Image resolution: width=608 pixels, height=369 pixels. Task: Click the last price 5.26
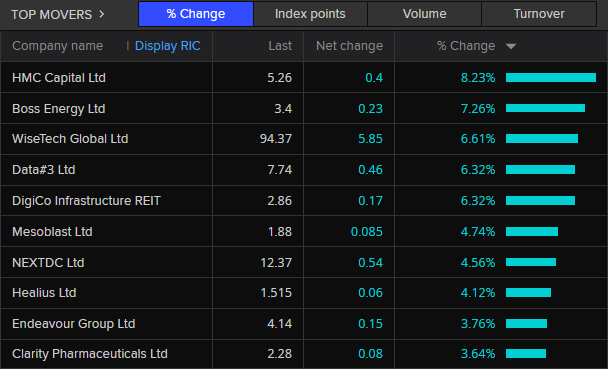(279, 78)
